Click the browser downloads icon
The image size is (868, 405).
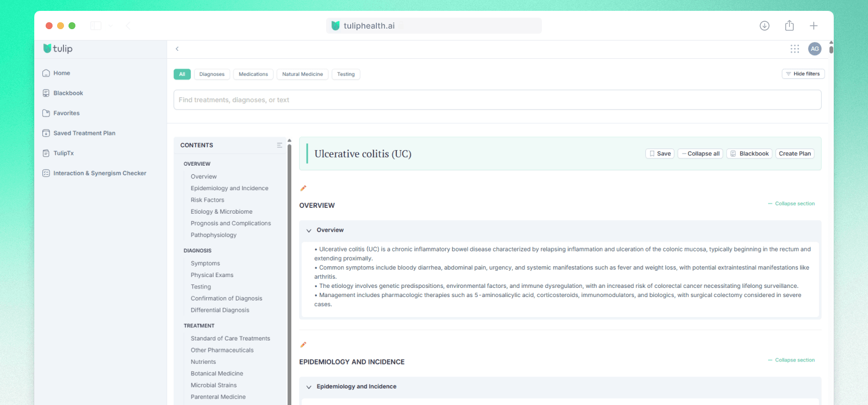(x=765, y=26)
